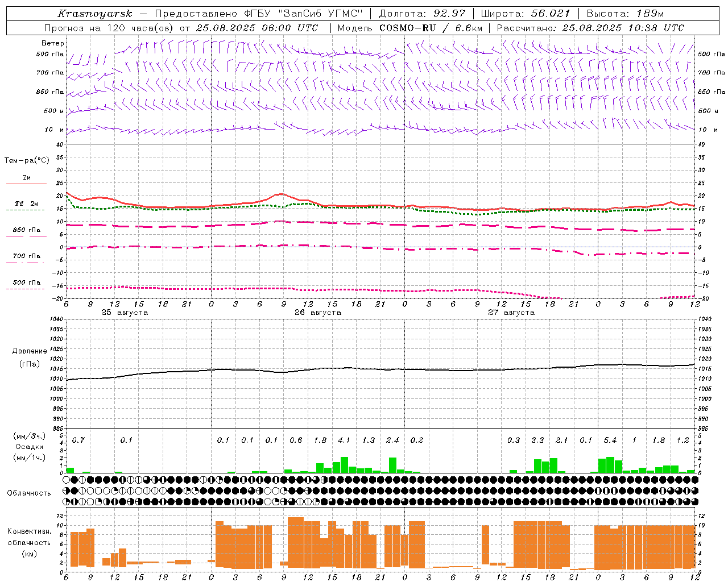Click the 'Конвективн.' convective cloud label
Image resolution: width=728 pixels, height=582 pixels.
(30, 531)
